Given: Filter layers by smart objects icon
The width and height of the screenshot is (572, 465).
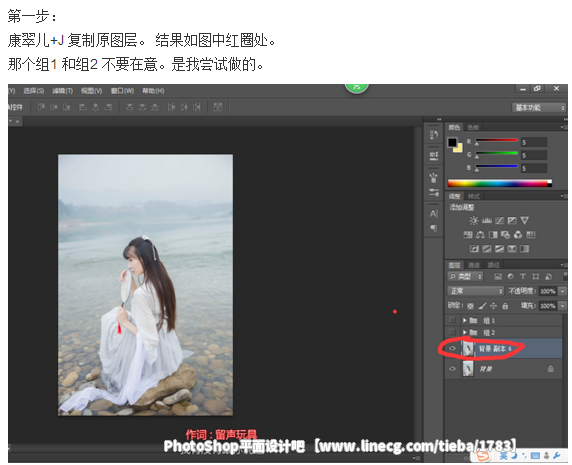Looking at the screenshot, I should click(x=548, y=276).
